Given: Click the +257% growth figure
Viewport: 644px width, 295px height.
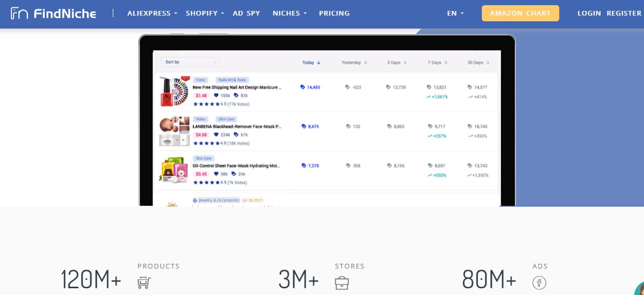Looking at the screenshot, I should [437, 136].
